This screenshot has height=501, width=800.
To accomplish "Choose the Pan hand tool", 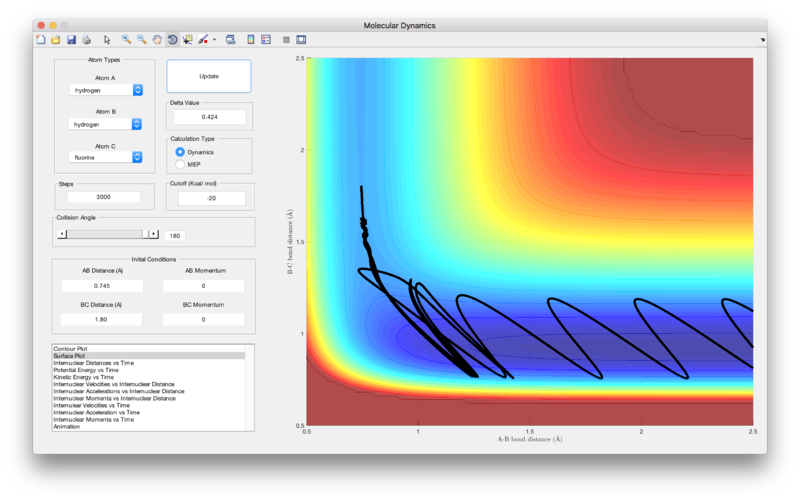I will click(x=157, y=39).
